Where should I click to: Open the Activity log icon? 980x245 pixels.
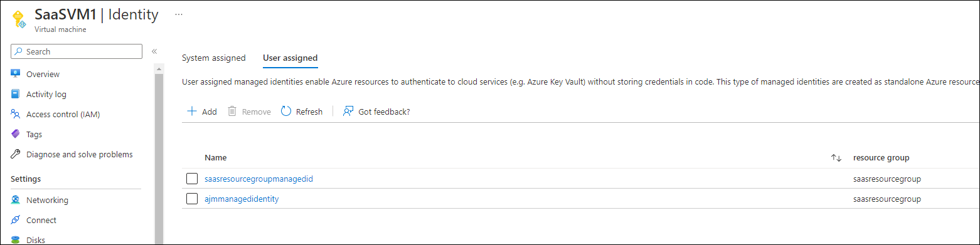coord(16,94)
